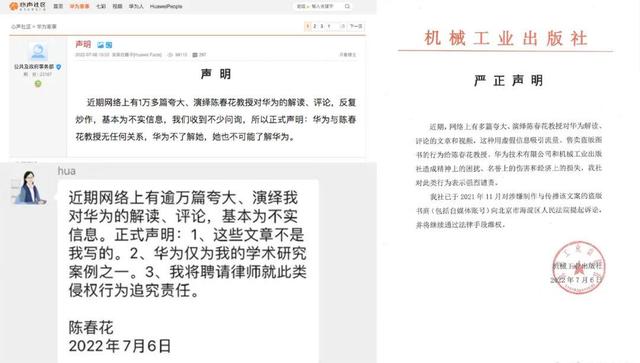Click 只看楼主 link at post right

pos(347,55)
